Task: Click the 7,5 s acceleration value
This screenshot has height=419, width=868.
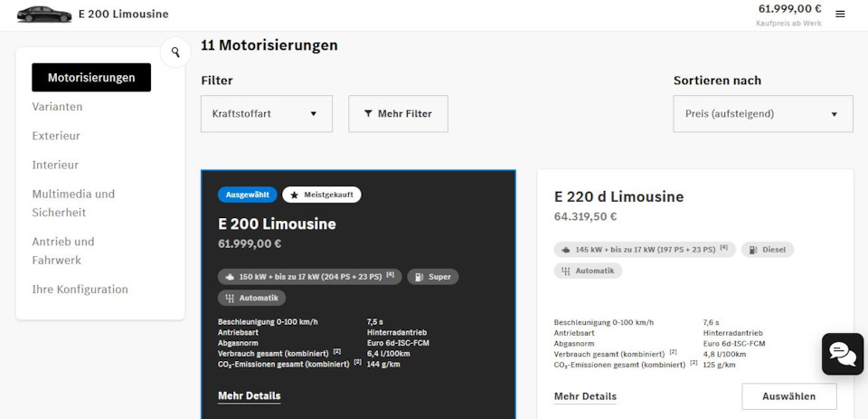Action: click(x=374, y=321)
